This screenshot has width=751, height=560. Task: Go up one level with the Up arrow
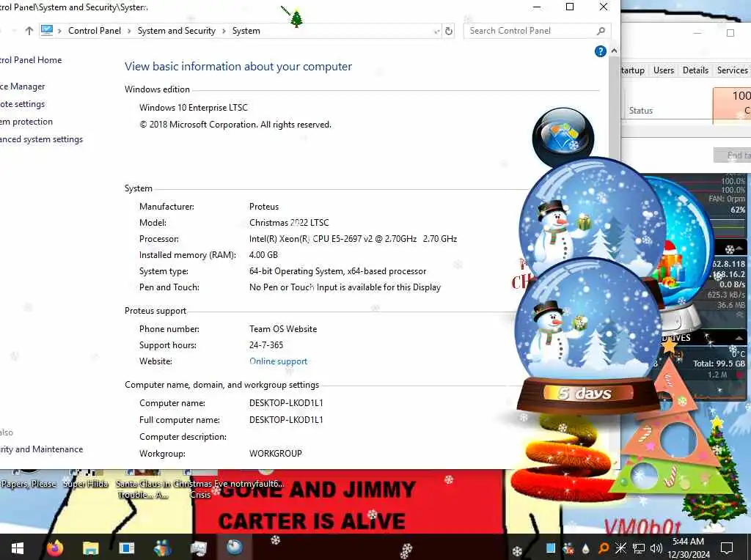[x=29, y=31]
